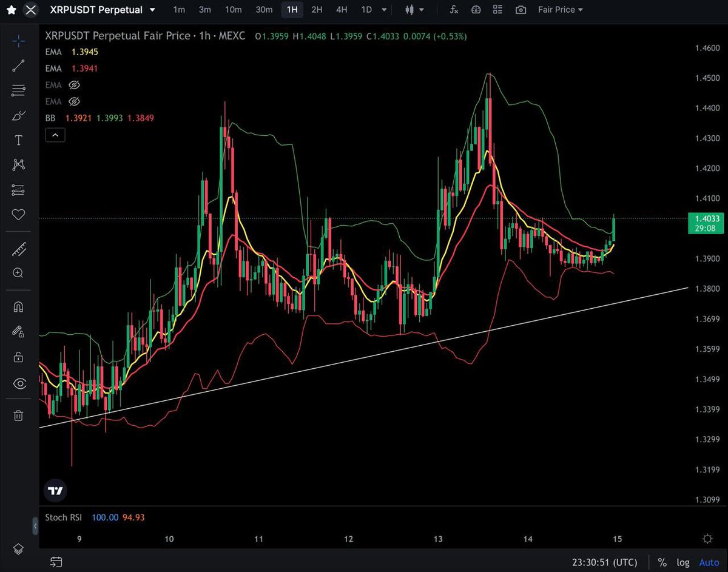
Task: Collapse the left drawing toolbar arrow
Action: (x=35, y=527)
